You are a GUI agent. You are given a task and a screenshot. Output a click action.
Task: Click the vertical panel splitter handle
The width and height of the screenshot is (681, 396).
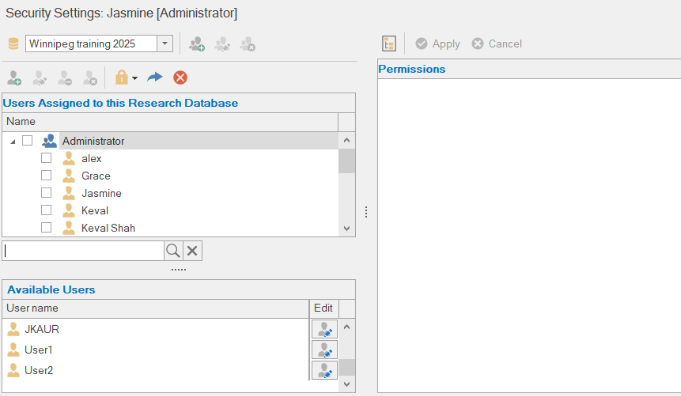coord(366,212)
